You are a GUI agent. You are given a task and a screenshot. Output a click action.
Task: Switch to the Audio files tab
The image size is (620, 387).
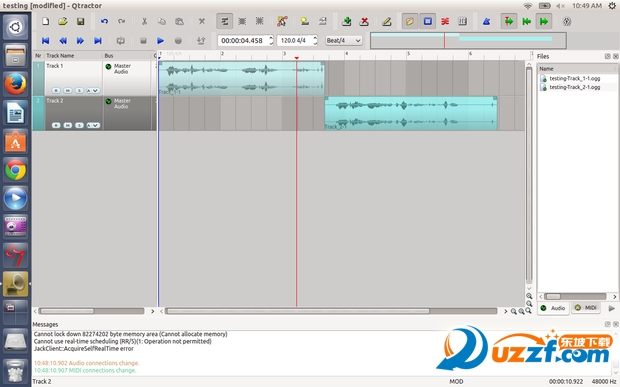tap(554, 308)
